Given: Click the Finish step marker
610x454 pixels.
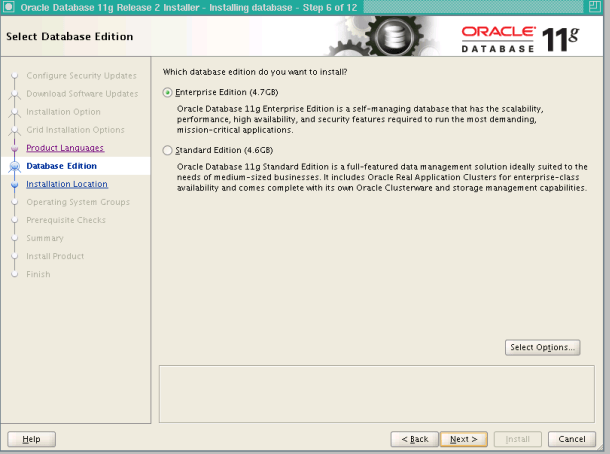Looking at the screenshot, I should click(15, 275).
